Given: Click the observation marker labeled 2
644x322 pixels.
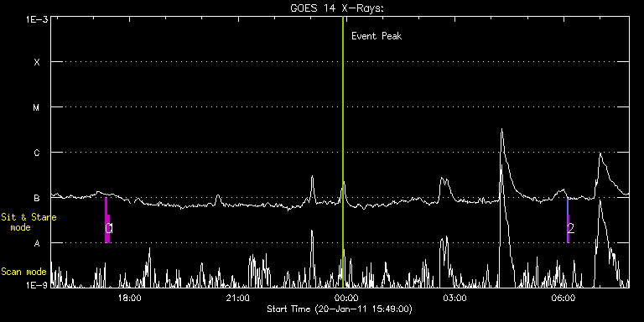Looking at the screenshot, I should click(568, 221).
